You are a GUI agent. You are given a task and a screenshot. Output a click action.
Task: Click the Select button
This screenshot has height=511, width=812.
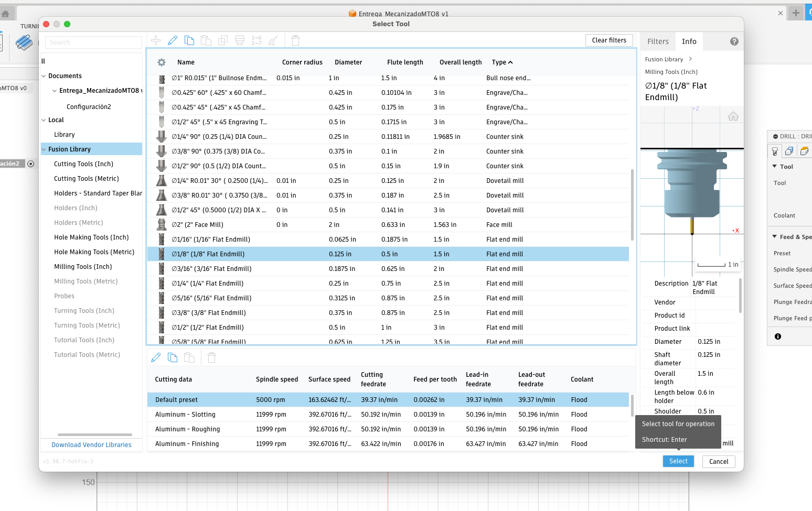[x=678, y=461]
